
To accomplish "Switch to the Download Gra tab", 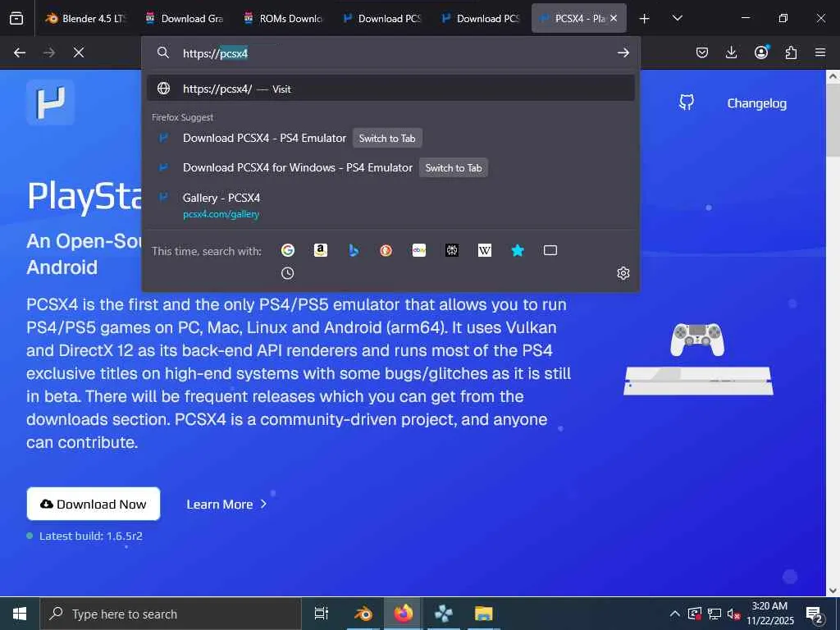I will tap(185, 18).
